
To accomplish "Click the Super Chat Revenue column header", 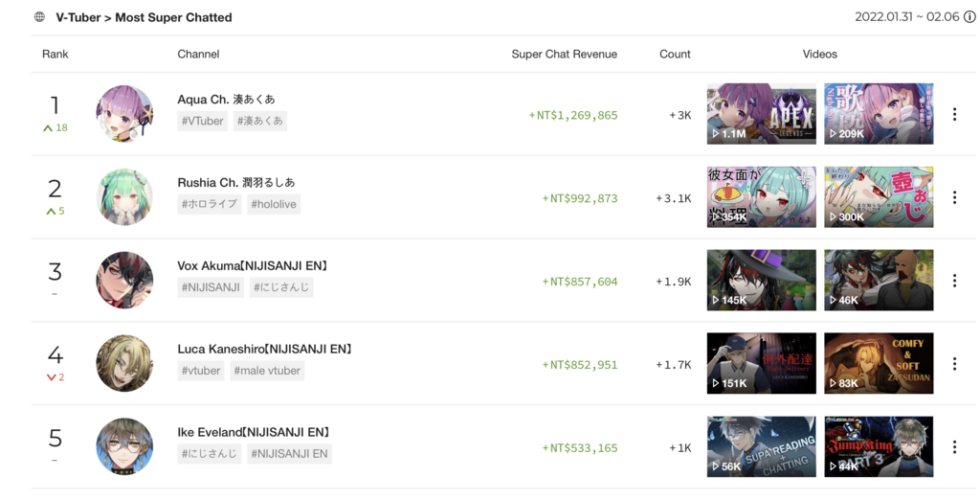I will click(565, 55).
